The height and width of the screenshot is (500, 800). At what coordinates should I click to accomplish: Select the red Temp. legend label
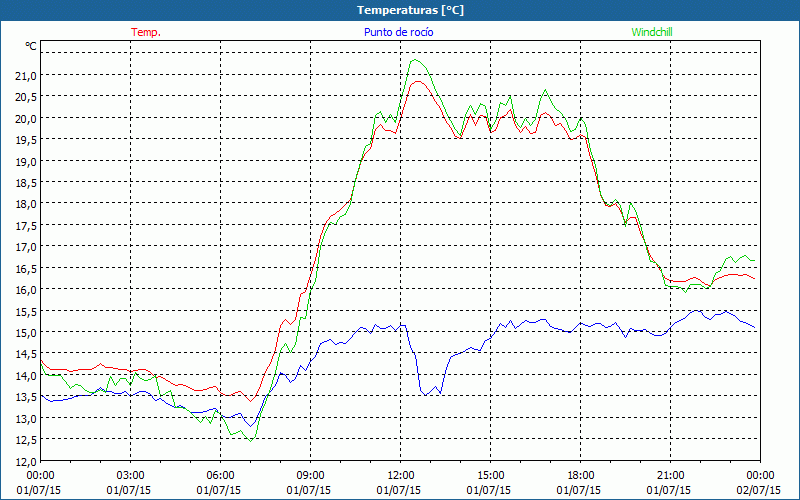[146, 32]
